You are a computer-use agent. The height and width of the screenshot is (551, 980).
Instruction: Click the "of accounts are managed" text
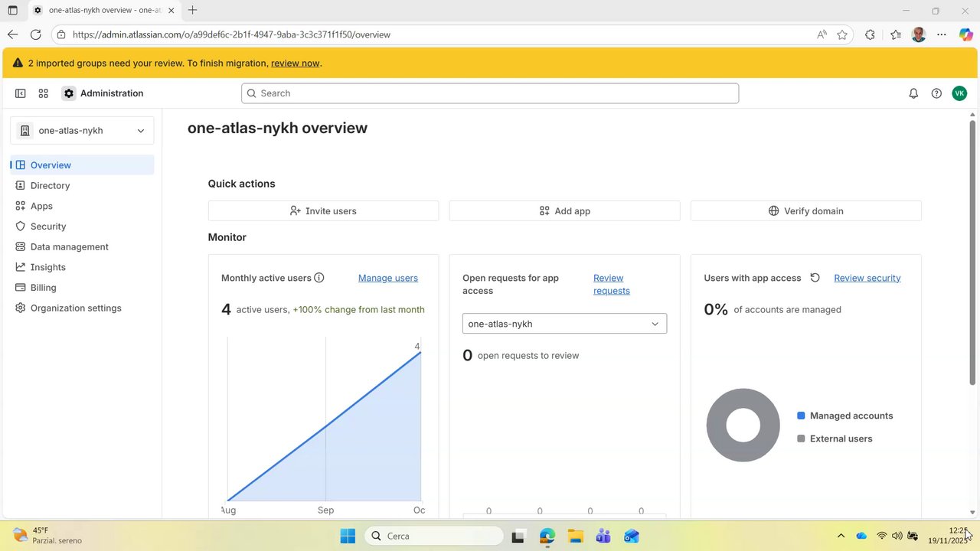(x=787, y=309)
